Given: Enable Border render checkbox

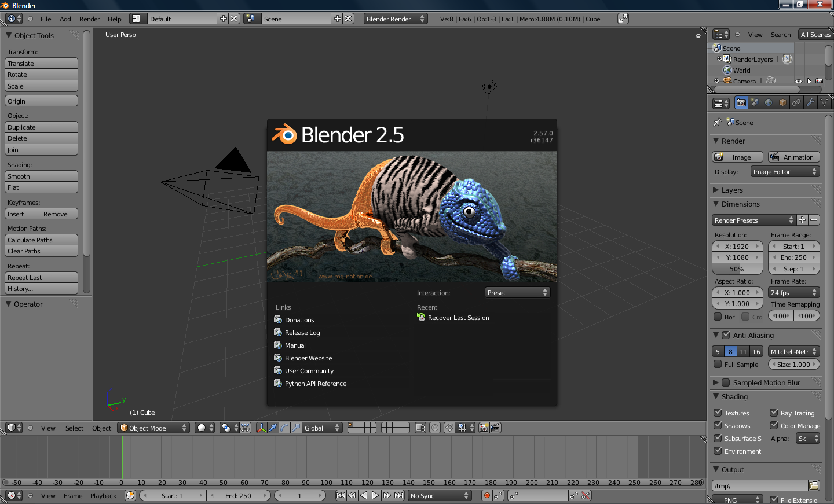Looking at the screenshot, I should pos(718,317).
